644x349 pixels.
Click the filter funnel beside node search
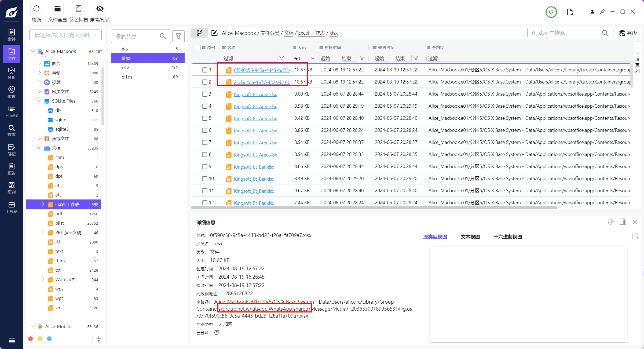178,36
